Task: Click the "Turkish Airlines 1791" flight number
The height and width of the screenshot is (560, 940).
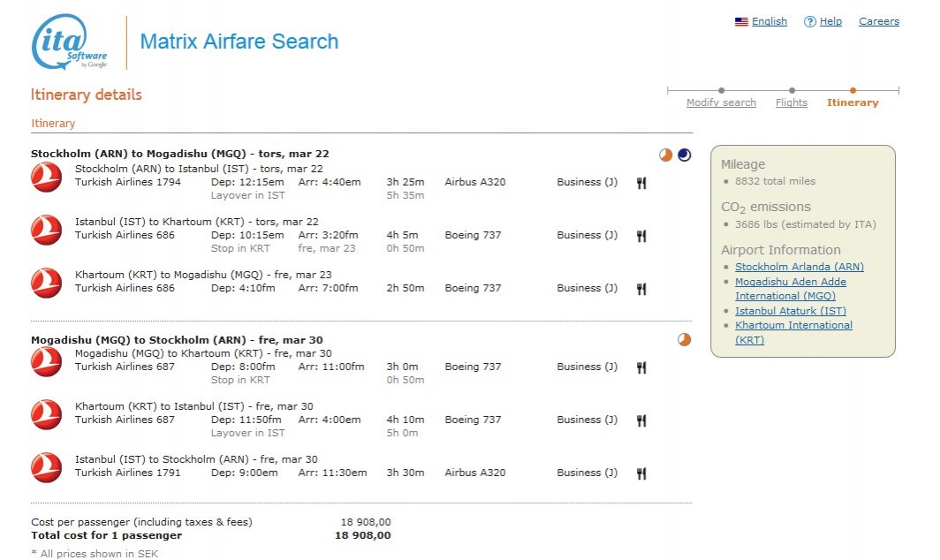Action: pos(128,473)
